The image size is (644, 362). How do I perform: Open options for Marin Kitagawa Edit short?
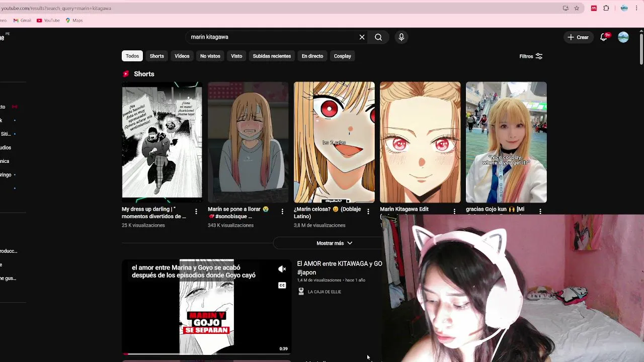point(454,212)
